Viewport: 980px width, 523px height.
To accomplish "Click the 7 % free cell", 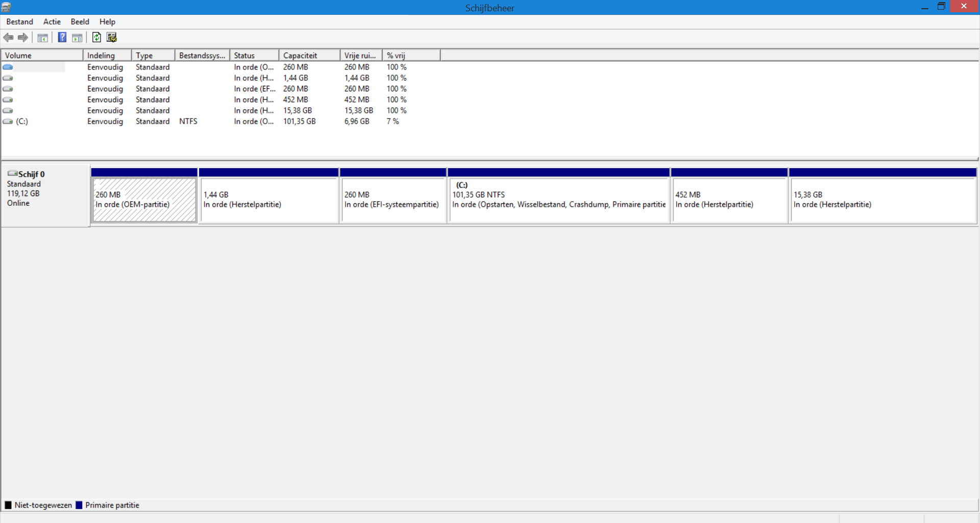I will tap(393, 122).
